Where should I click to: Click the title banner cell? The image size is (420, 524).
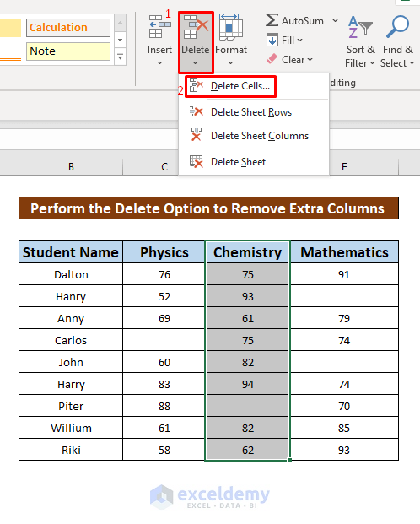[x=208, y=208]
